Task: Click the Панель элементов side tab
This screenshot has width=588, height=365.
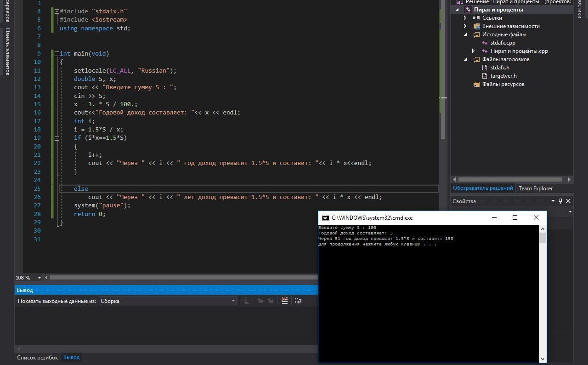Action: tap(7, 51)
